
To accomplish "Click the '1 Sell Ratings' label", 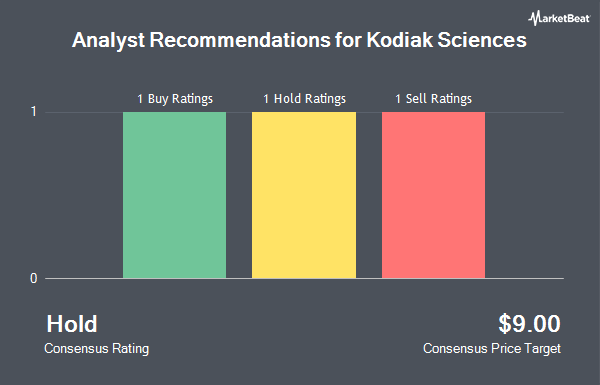I will tap(434, 99).
